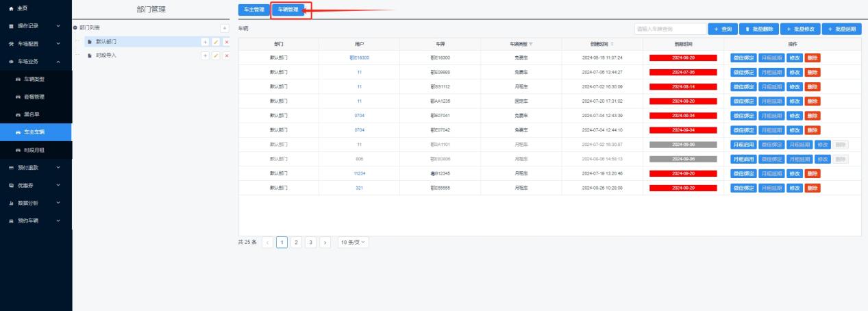This screenshot has width=868, height=311.
Task: Open user link 11234
Action: [x=359, y=173]
